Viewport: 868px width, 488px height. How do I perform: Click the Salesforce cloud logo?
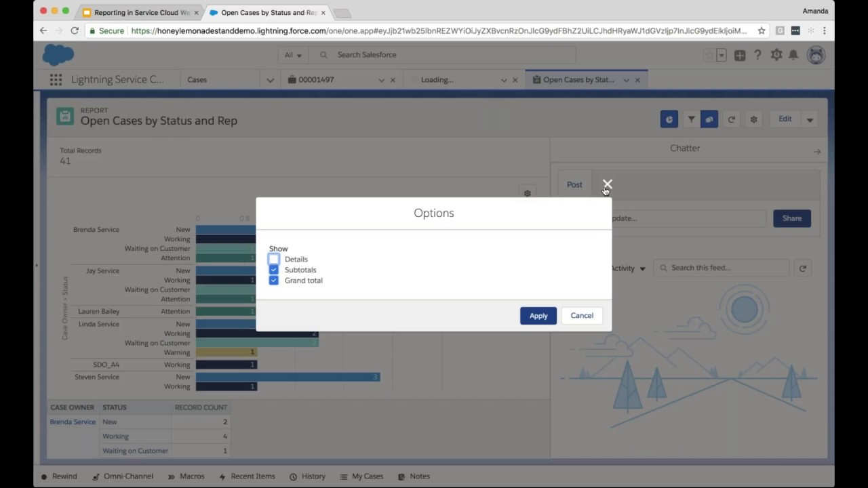point(58,54)
